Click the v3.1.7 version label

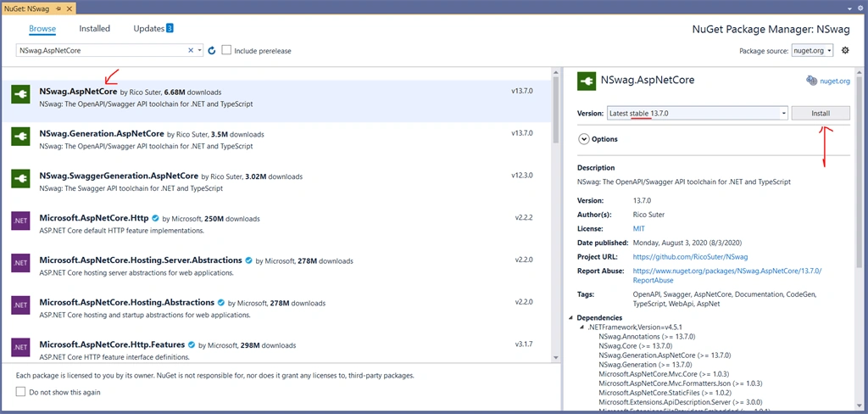[x=524, y=344]
